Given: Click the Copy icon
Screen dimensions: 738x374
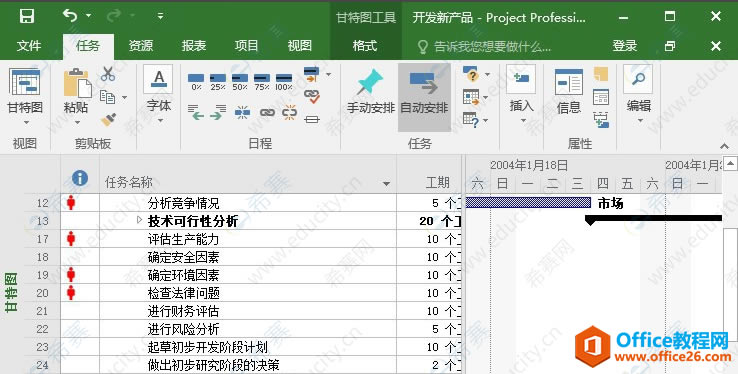Looking at the screenshot, I should (108, 97).
